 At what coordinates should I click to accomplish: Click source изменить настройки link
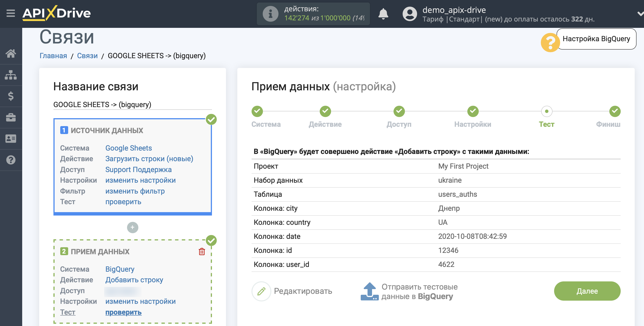(x=140, y=180)
